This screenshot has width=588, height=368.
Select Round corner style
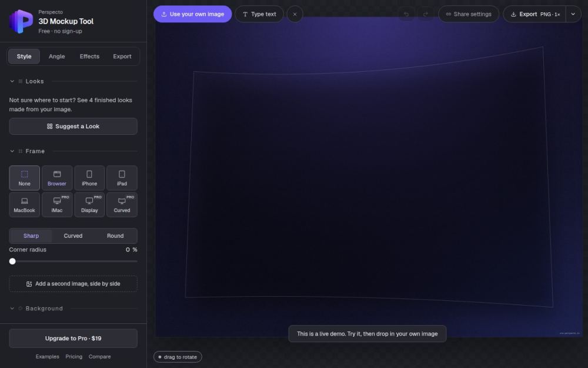pyautogui.click(x=115, y=236)
